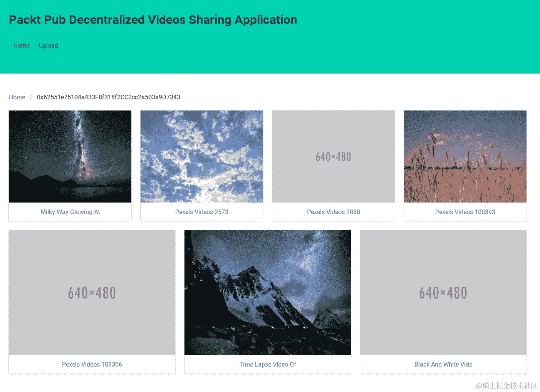Screen dimensions: 540x392
Task: Follow the Black And White Vide link
Action: coord(443,364)
